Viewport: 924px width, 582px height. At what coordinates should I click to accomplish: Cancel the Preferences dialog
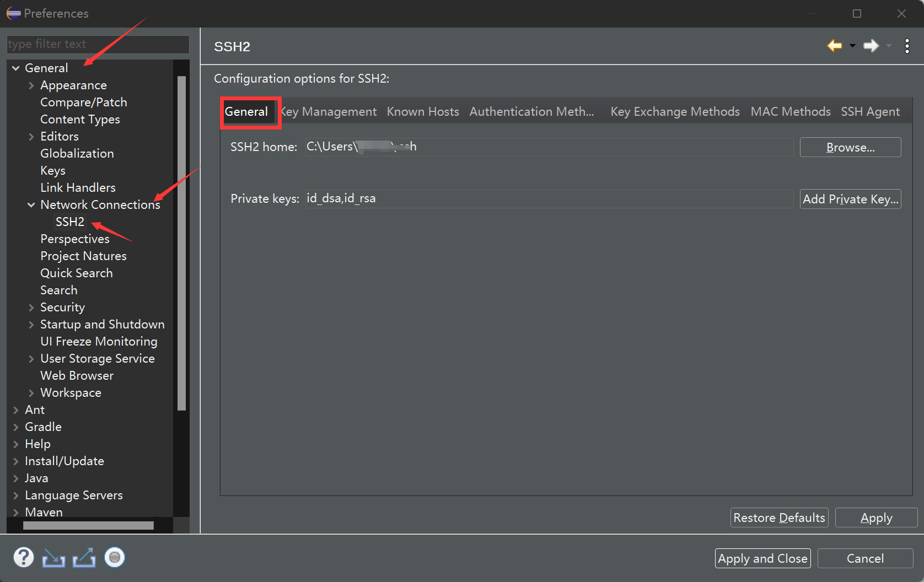tap(866, 558)
